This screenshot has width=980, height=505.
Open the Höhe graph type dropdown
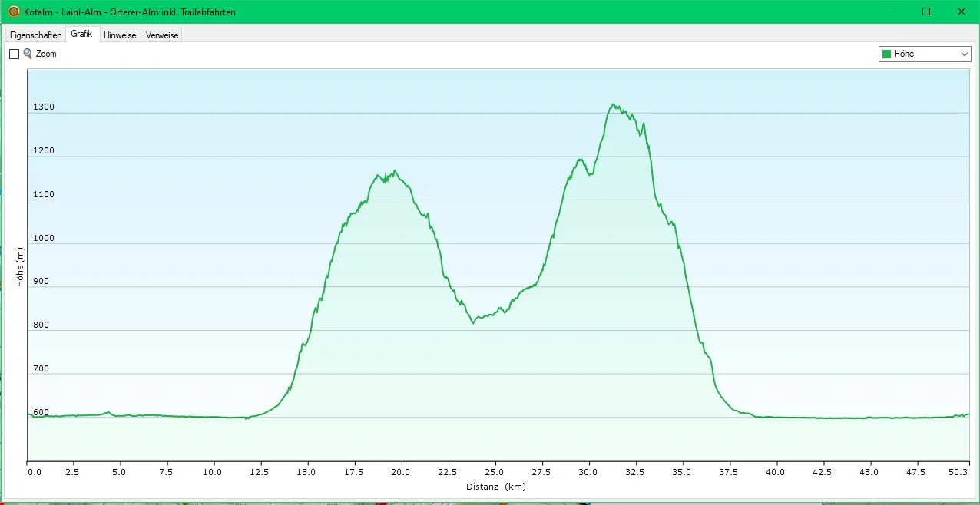[x=925, y=54]
